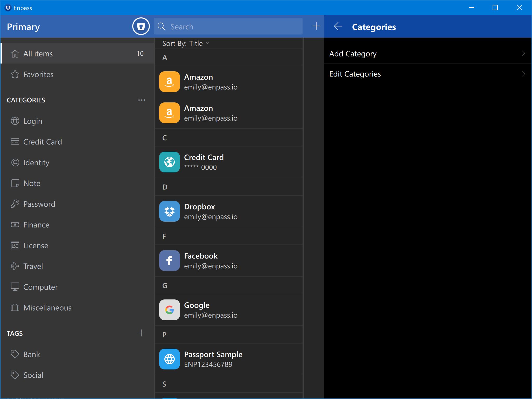Click the monitor icon next to Computer
Screen dimensions: 532x399
[x=15, y=287]
